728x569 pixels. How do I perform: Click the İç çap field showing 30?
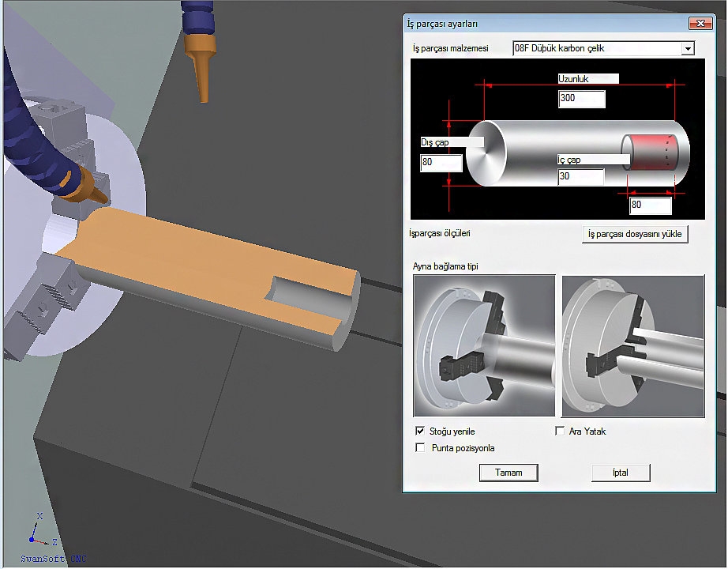pos(580,177)
